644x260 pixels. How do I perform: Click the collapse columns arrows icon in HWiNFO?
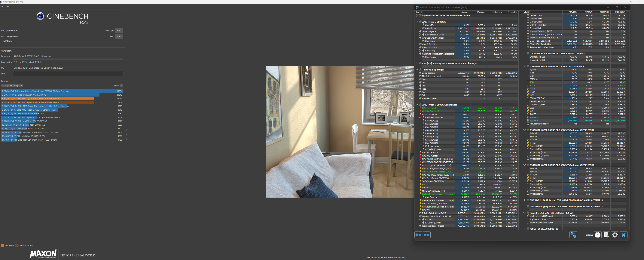tap(426, 235)
